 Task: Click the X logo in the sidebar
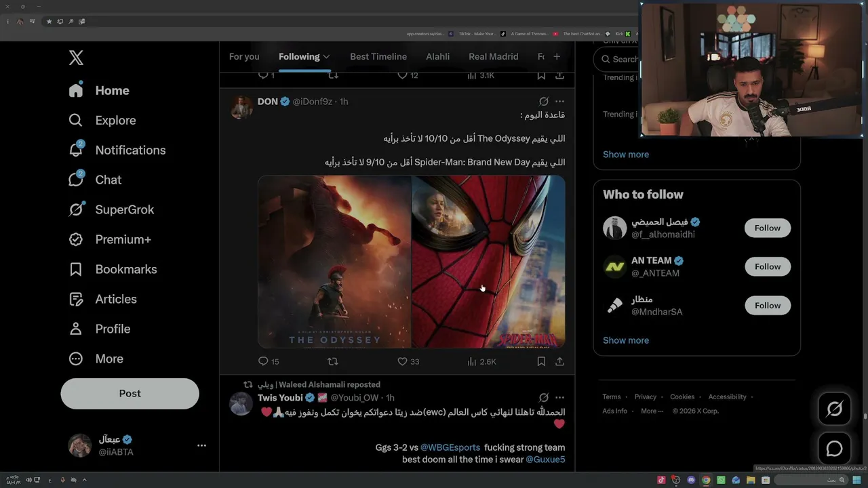click(76, 58)
